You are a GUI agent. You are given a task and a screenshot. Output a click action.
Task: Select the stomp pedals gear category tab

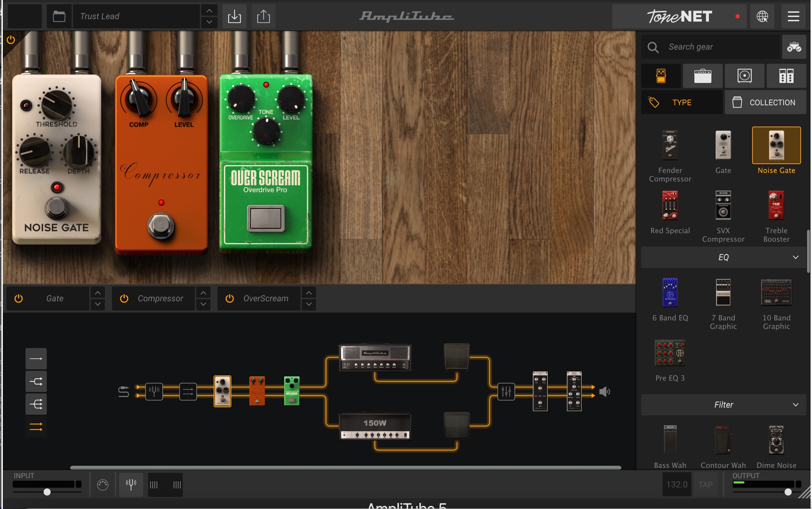tap(661, 76)
